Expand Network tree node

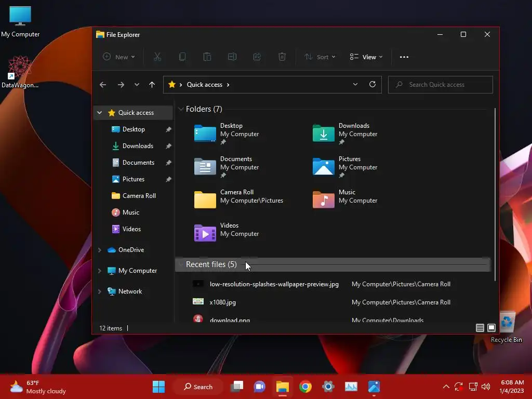(99, 291)
